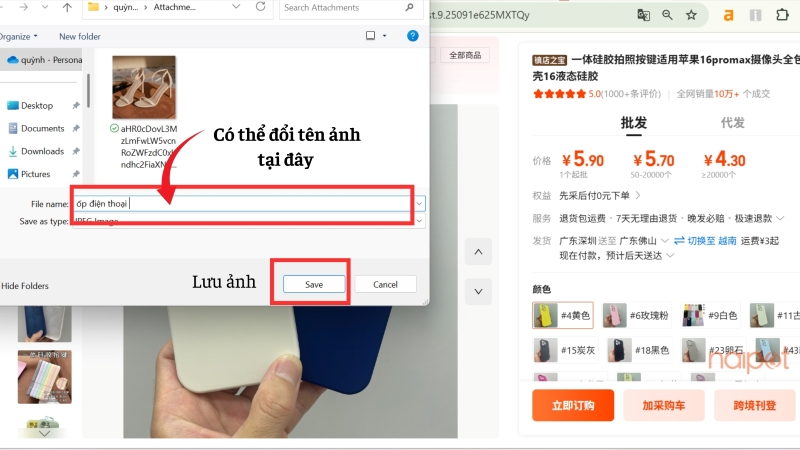Collapse with Hide Folders
Screen dimensions: 800x450
(x=24, y=286)
